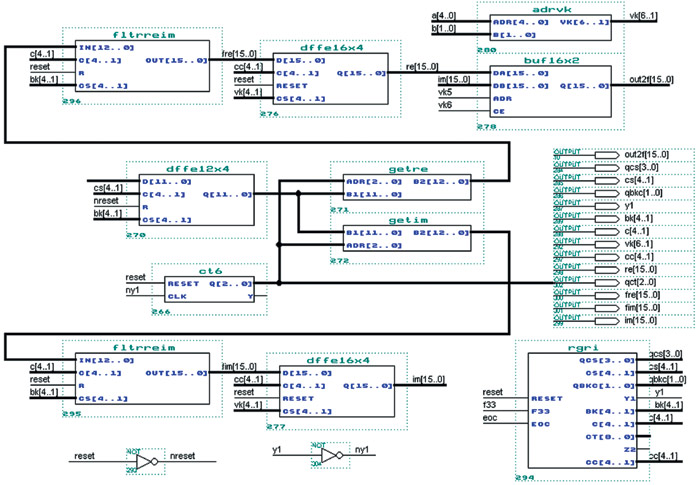Click the out2f[15..0] output pin symbol
700x485 pixels.
[x=607, y=155]
